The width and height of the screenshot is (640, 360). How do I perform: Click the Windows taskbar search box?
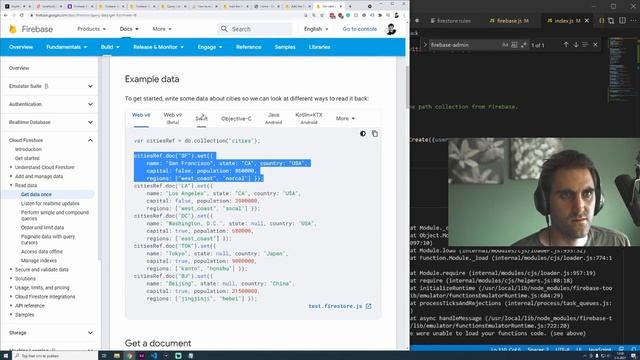pyautogui.click(x=55, y=356)
